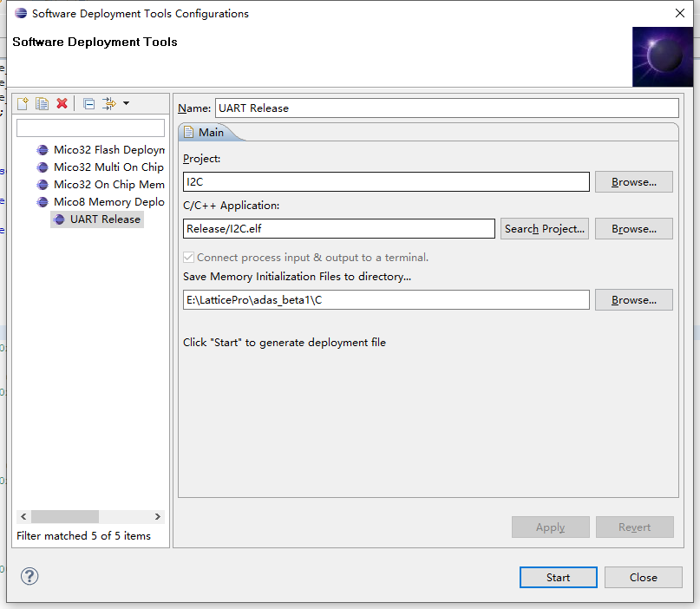Click the memory initialization directory field
This screenshot has height=609, width=700.
click(386, 299)
